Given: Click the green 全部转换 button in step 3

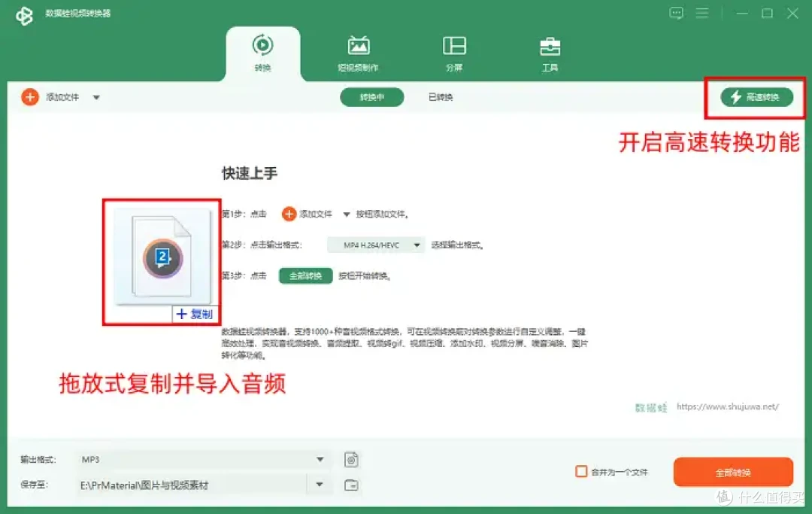Looking at the screenshot, I should click(x=305, y=275).
